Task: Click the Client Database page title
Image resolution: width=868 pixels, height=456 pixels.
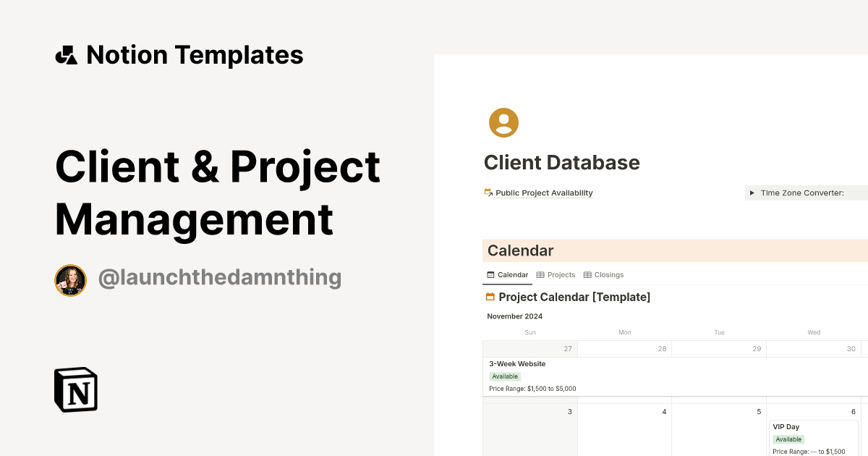Action: tap(562, 162)
